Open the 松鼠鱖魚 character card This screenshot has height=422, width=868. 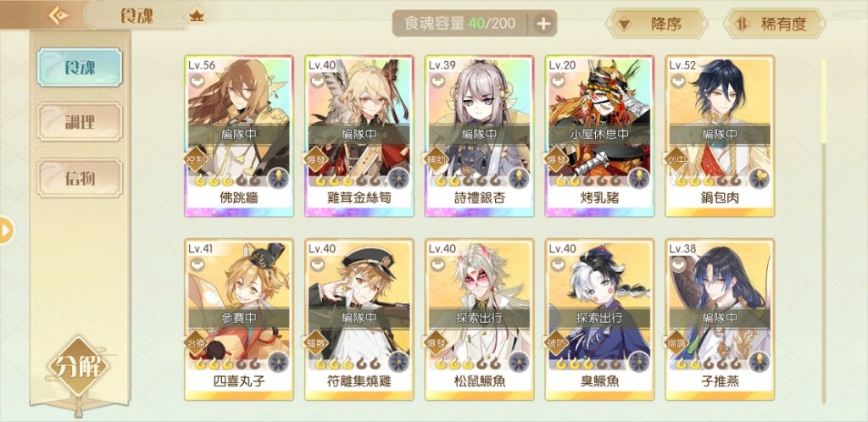pos(479,319)
